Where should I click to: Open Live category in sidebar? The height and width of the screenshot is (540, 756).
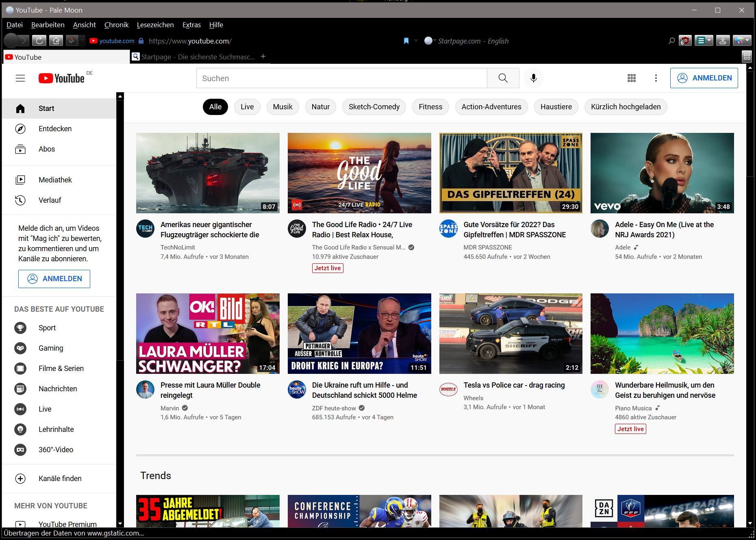tap(59, 409)
